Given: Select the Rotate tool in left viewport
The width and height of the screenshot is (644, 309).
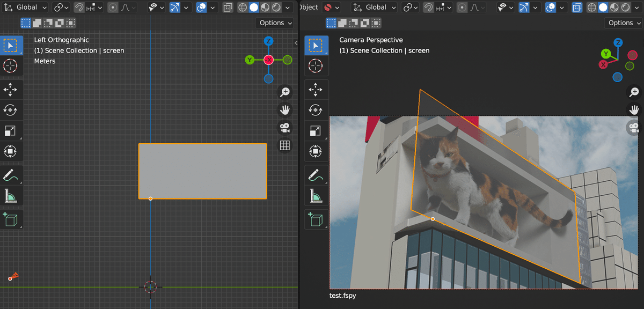Looking at the screenshot, I should tap(10, 109).
